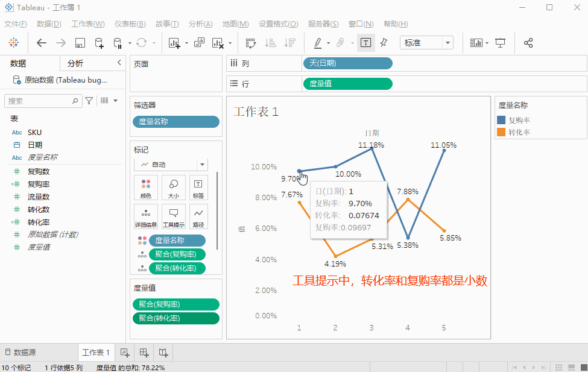Click the new dashboard tab icon
Image resolution: width=588 pixels, height=372 pixels.
(144, 353)
